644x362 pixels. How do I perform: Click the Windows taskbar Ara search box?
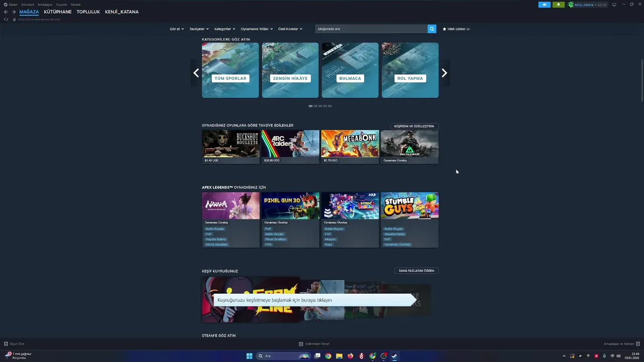pyautogui.click(x=282, y=356)
